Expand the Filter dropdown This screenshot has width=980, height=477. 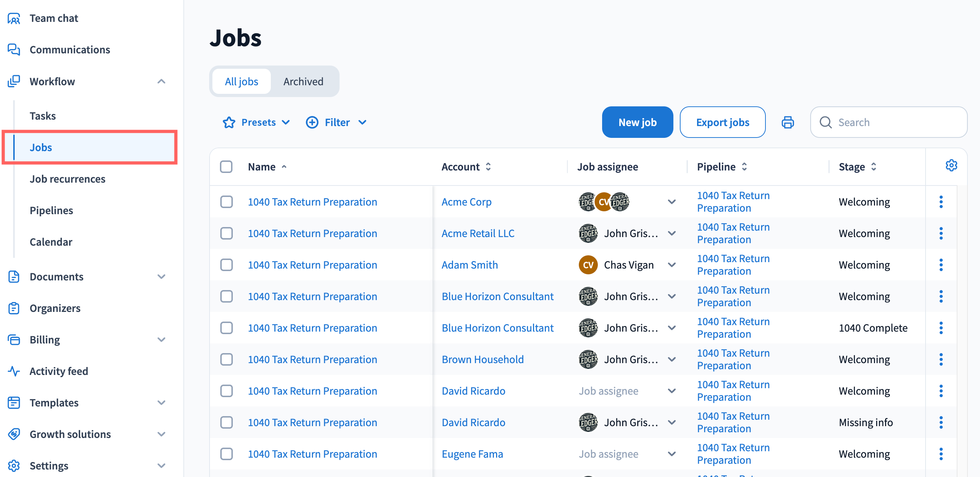tap(336, 122)
